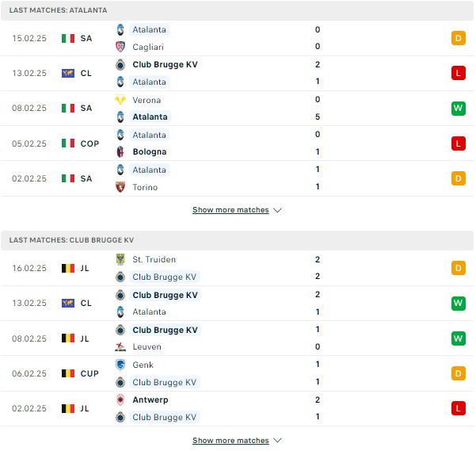The width and height of the screenshot is (476, 455).
Task: Open Antwerp team name link
Action: pyautogui.click(x=150, y=400)
